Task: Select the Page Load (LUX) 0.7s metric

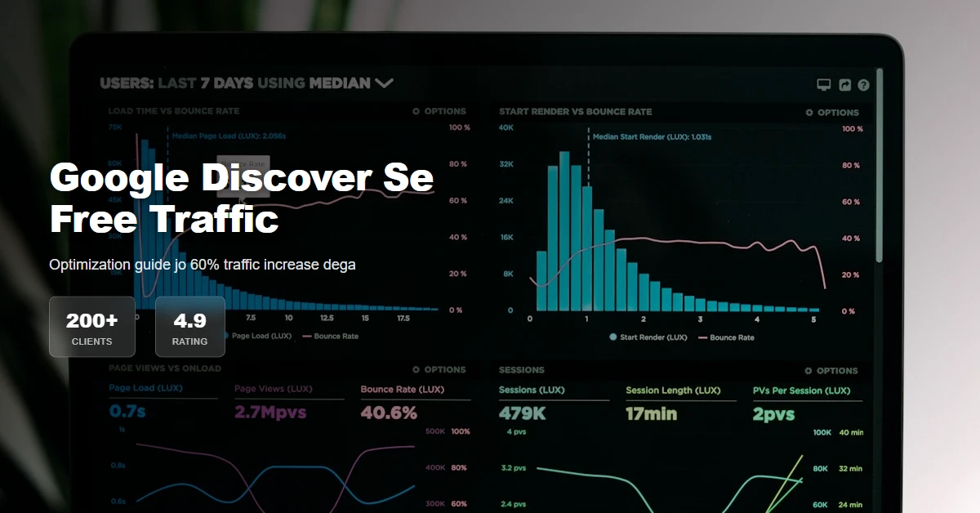Action: 163,402
